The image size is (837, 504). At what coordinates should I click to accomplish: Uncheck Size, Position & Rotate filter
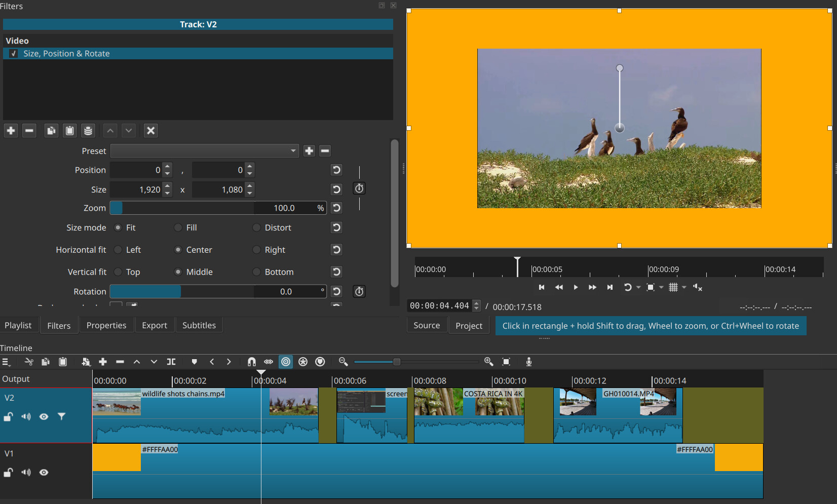click(x=14, y=54)
